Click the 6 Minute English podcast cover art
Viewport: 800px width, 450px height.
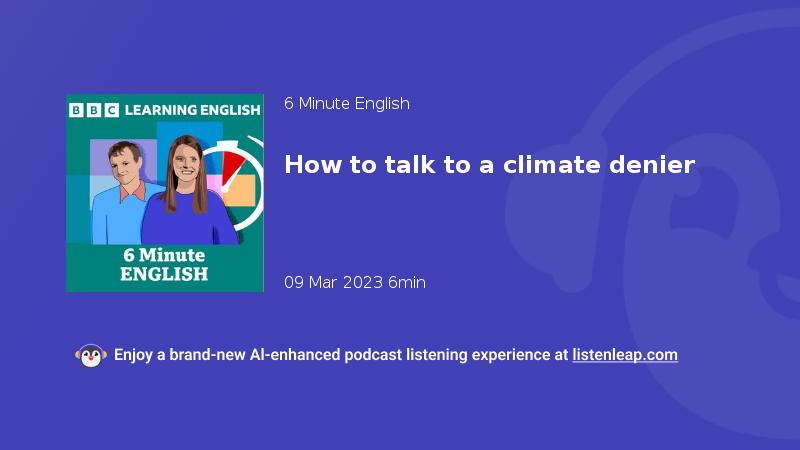click(165, 193)
